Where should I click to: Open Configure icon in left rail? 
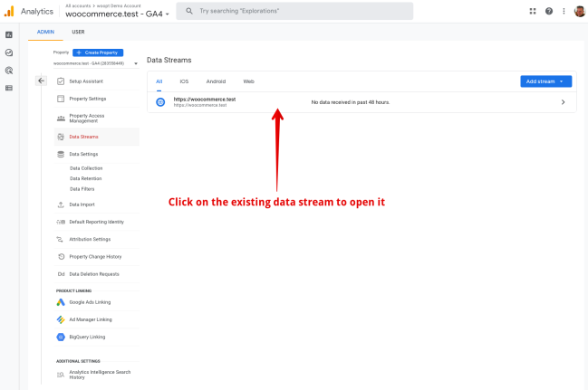click(x=9, y=88)
